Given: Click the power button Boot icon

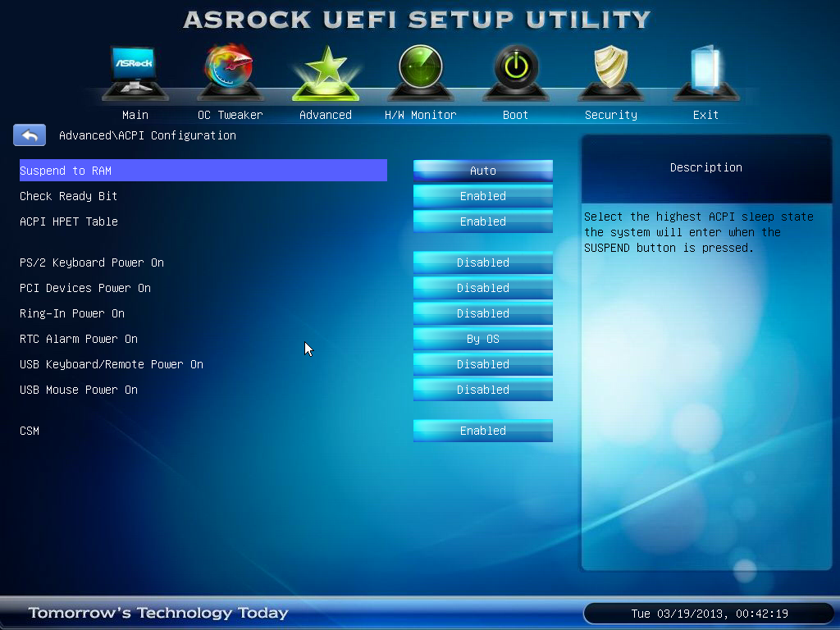Looking at the screenshot, I should [515, 72].
